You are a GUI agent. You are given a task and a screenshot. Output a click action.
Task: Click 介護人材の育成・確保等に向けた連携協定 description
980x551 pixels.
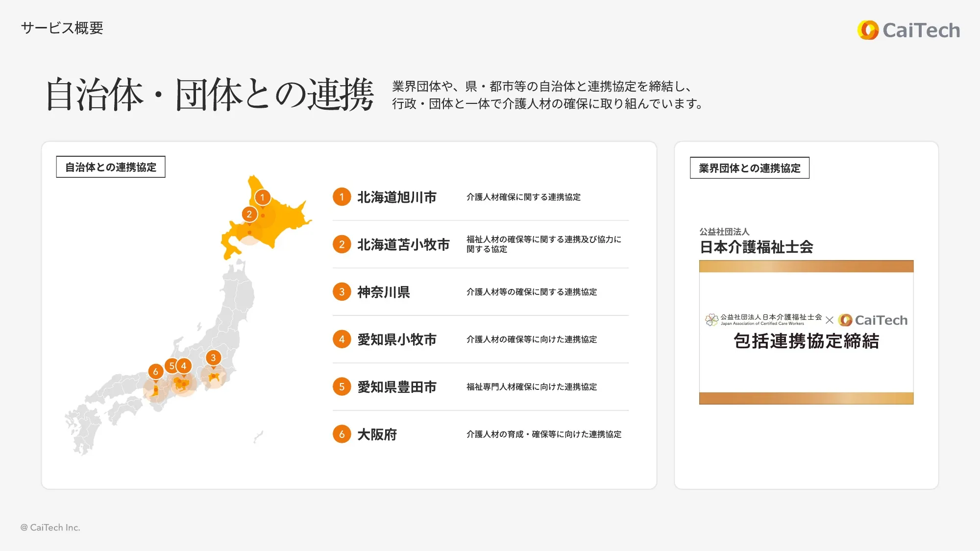pyautogui.click(x=544, y=434)
